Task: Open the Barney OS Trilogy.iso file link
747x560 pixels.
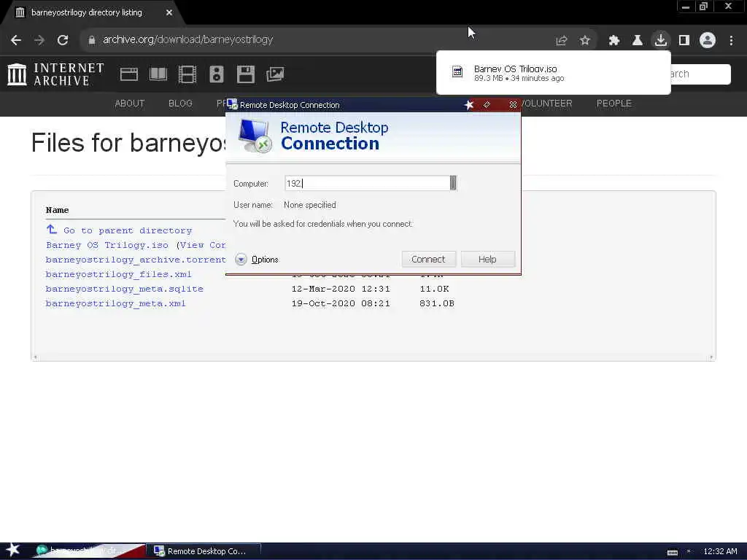Action: (x=107, y=245)
